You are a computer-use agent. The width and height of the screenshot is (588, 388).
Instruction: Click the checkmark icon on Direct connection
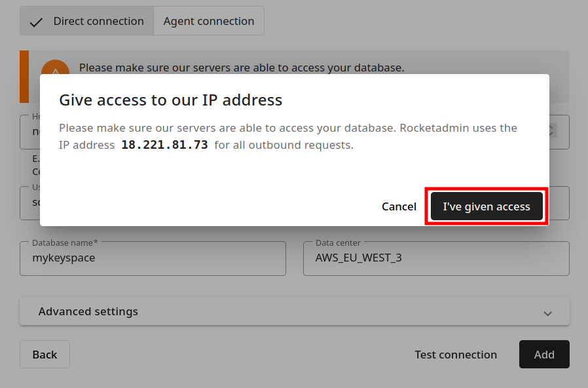(37, 22)
